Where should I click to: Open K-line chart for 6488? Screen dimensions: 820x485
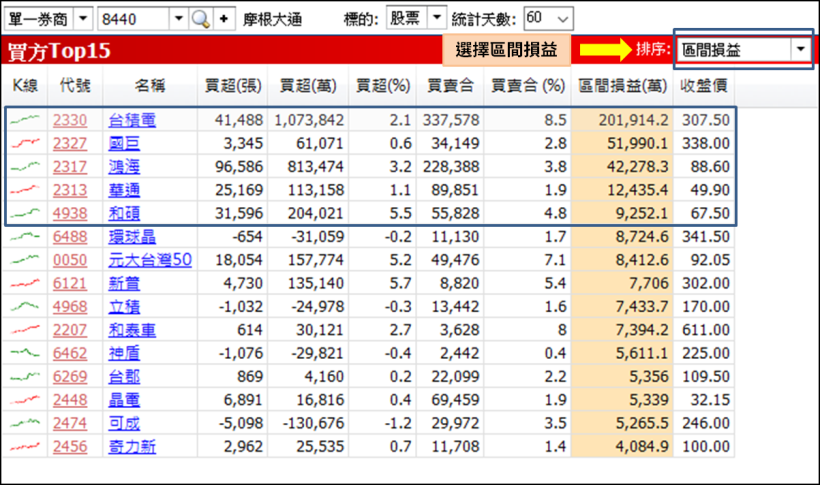pos(25,236)
